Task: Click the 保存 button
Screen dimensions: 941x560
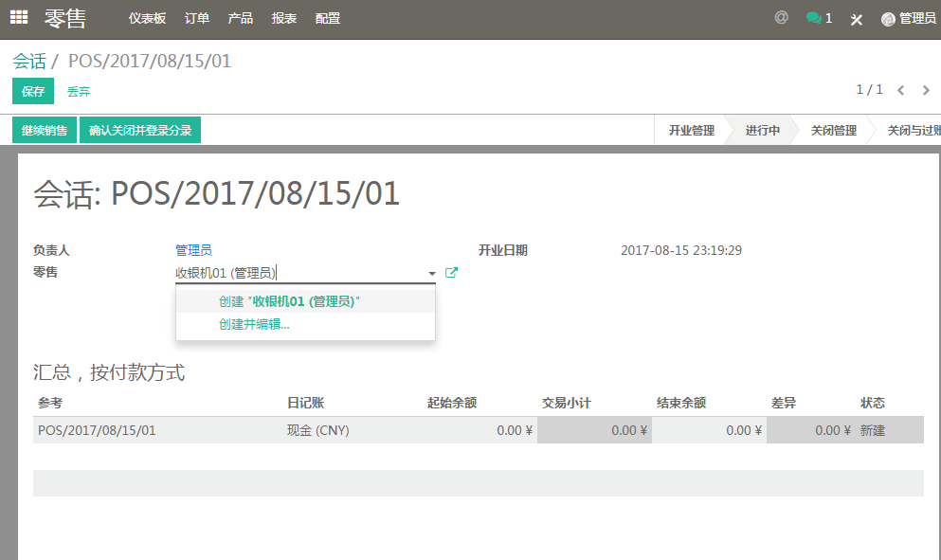Action: (33, 92)
